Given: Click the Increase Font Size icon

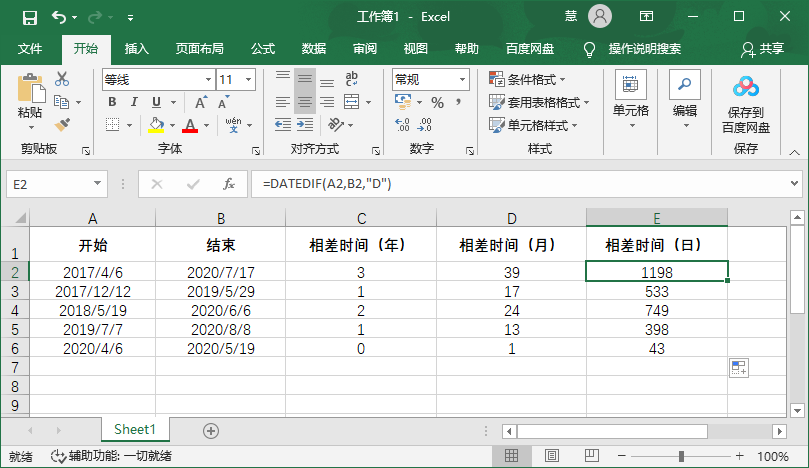Looking at the screenshot, I should [x=201, y=102].
